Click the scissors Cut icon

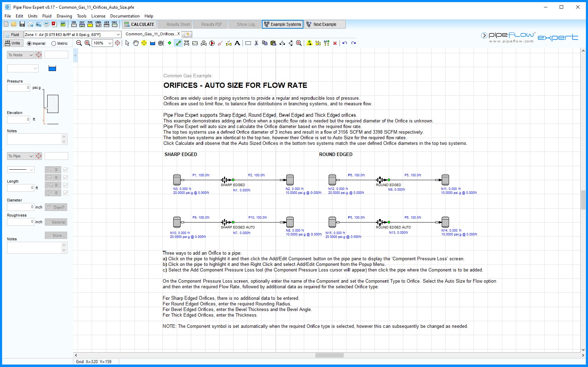click(256, 43)
